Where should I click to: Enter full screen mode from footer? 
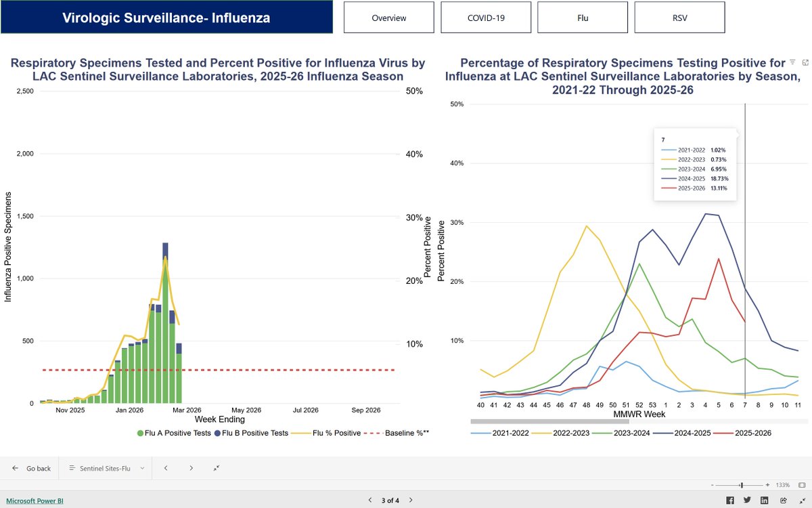click(x=801, y=501)
